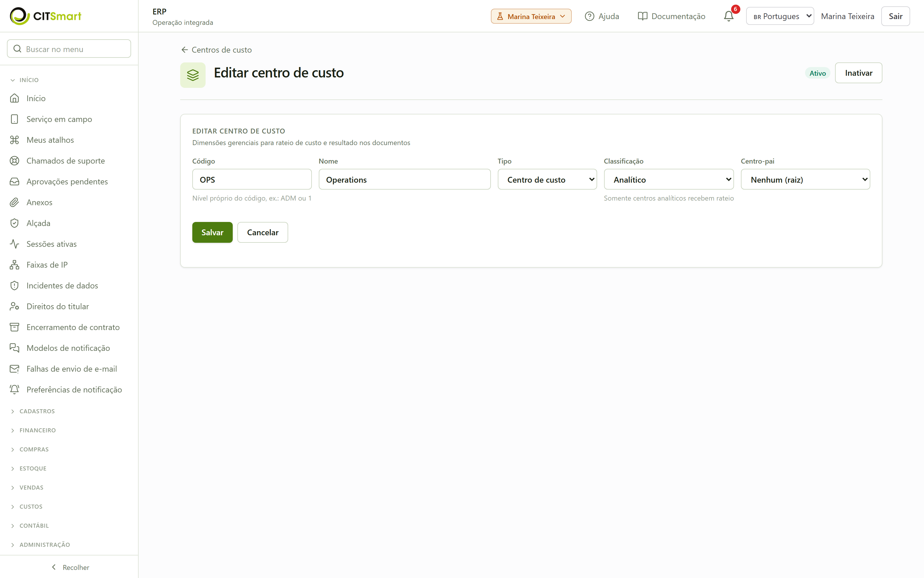Expand the COMPRAS section
The height and width of the screenshot is (578, 924).
pos(30,449)
